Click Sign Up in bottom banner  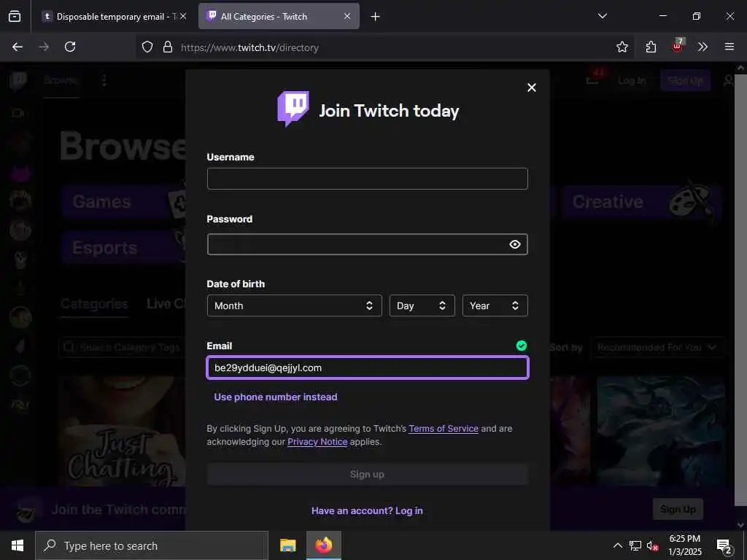pyautogui.click(x=678, y=510)
